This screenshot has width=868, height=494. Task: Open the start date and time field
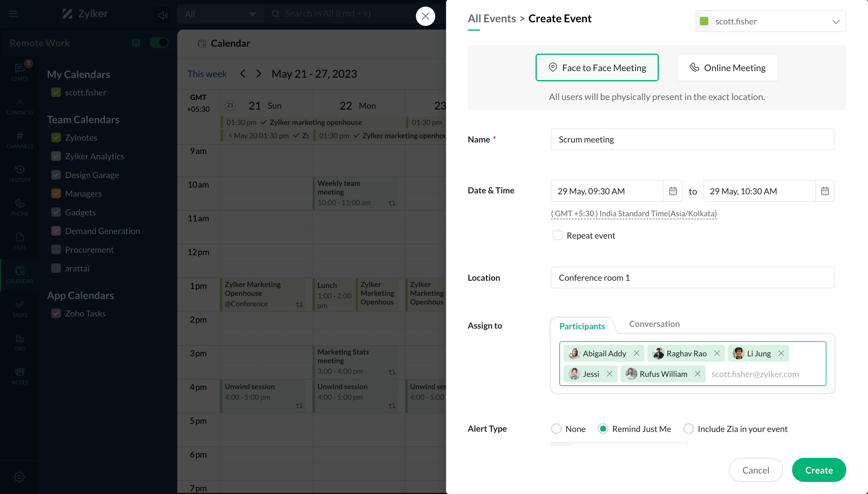607,191
